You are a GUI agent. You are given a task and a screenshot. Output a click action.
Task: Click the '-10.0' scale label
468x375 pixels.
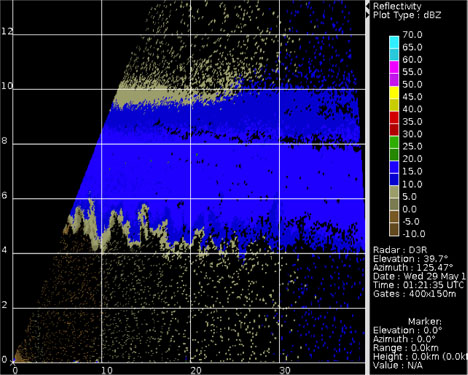tap(414, 234)
